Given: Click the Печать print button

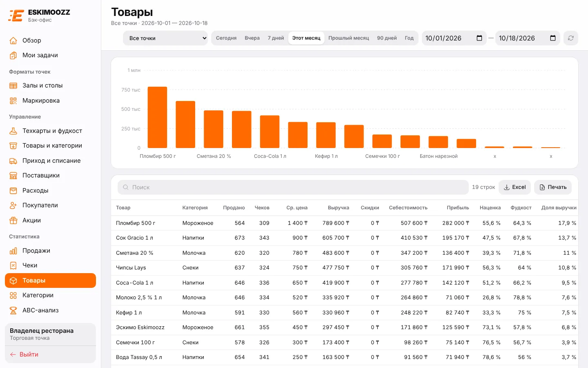Looking at the screenshot, I should [553, 187].
